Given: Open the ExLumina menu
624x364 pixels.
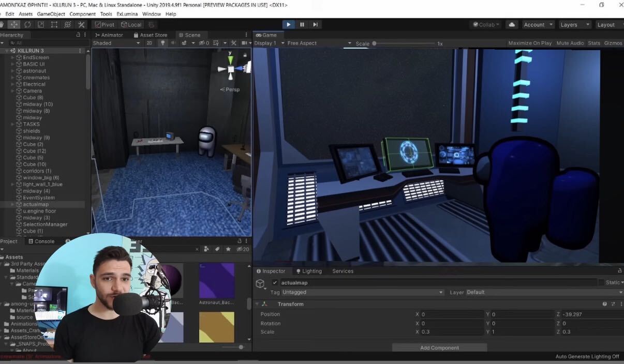Looking at the screenshot, I should tap(127, 14).
